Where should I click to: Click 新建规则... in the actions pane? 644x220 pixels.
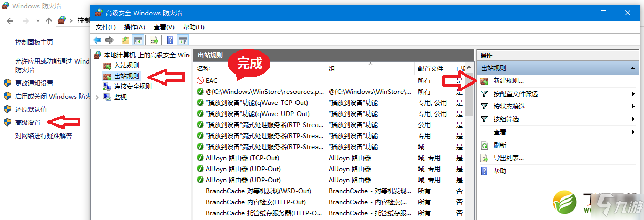pyautogui.click(x=508, y=81)
